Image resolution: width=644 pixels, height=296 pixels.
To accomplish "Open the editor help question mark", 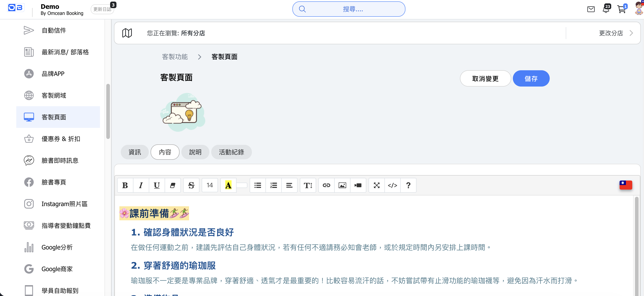I will tap(408, 185).
